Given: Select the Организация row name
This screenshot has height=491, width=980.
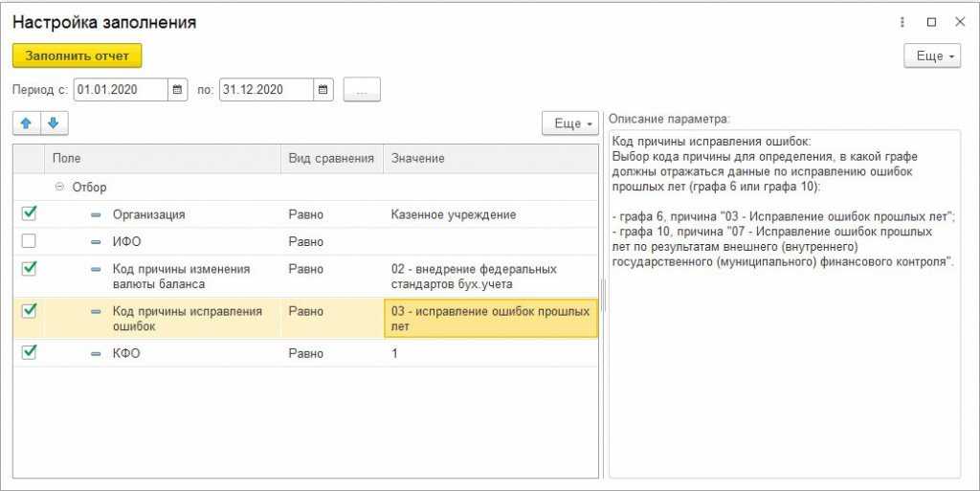Looking at the screenshot, I should [x=148, y=214].
